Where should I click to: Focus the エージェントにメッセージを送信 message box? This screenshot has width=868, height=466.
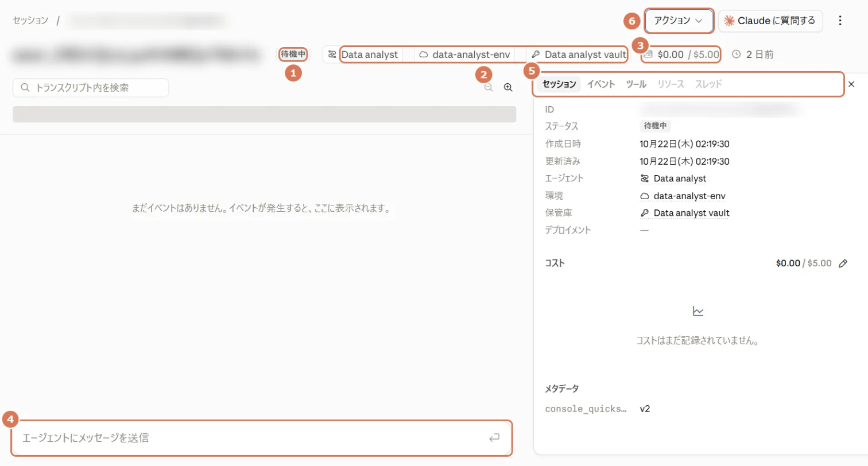[261, 438]
